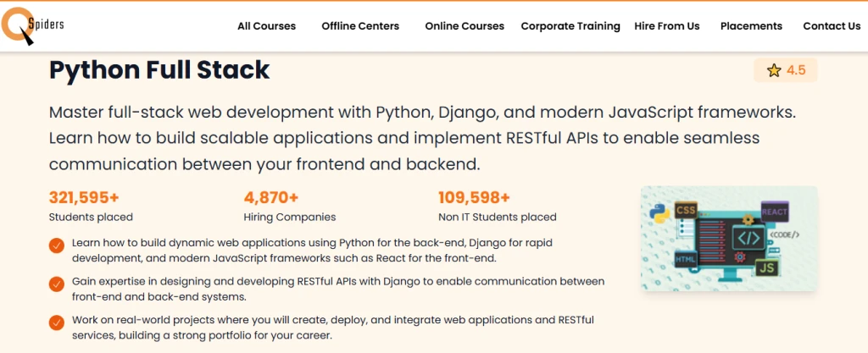868x353 pixels.
Task: Click the course description paragraph starting Master full-stack
Action: 422,138
